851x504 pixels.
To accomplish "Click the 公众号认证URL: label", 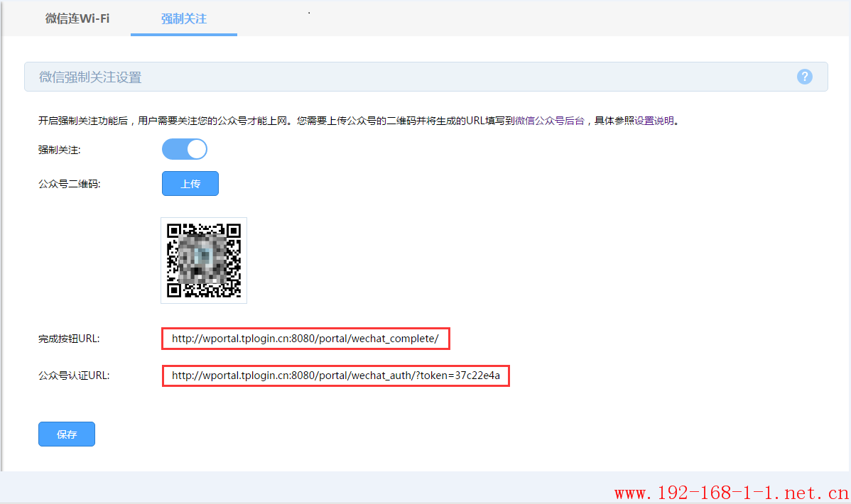I will (x=74, y=376).
